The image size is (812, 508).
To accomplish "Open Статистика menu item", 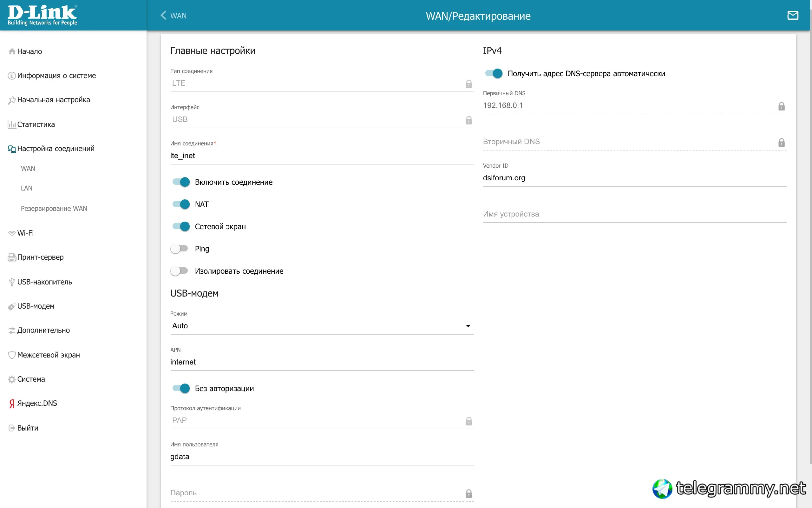I will pos(36,124).
